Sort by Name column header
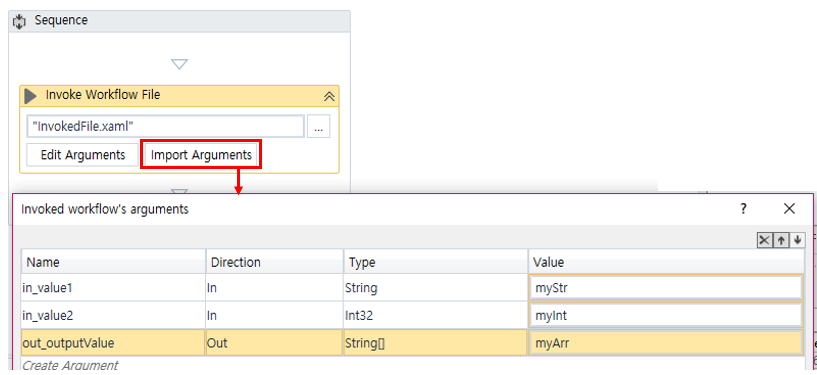 point(113,261)
